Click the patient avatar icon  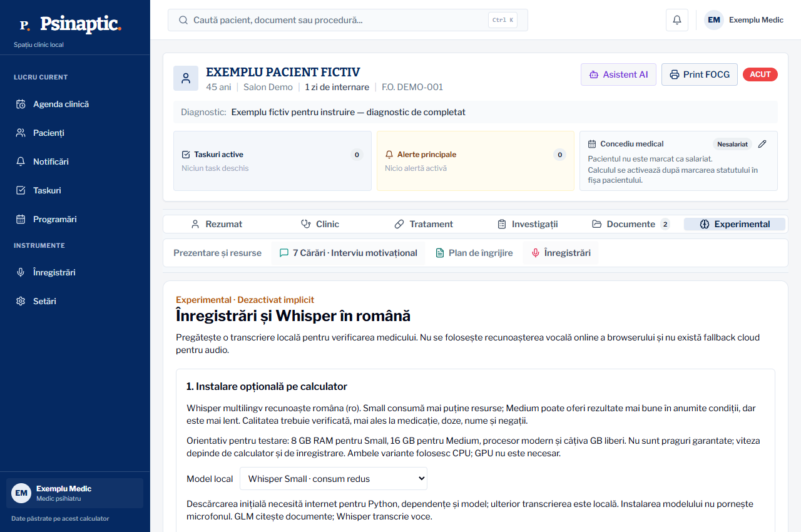(186, 78)
